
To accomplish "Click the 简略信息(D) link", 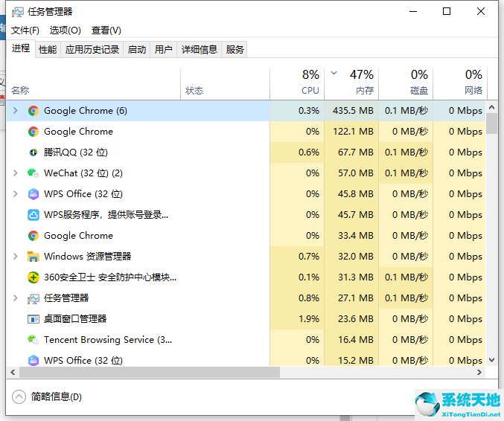I will (57, 397).
